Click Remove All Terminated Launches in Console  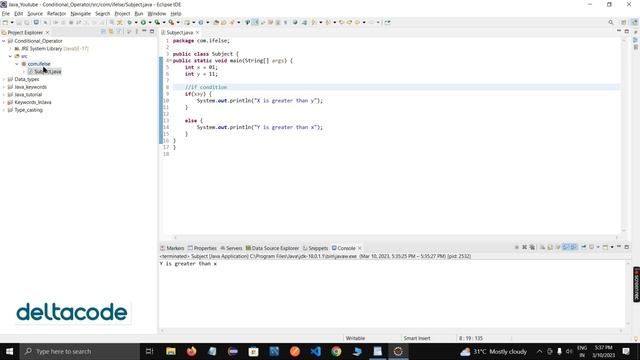coord(532,247)
